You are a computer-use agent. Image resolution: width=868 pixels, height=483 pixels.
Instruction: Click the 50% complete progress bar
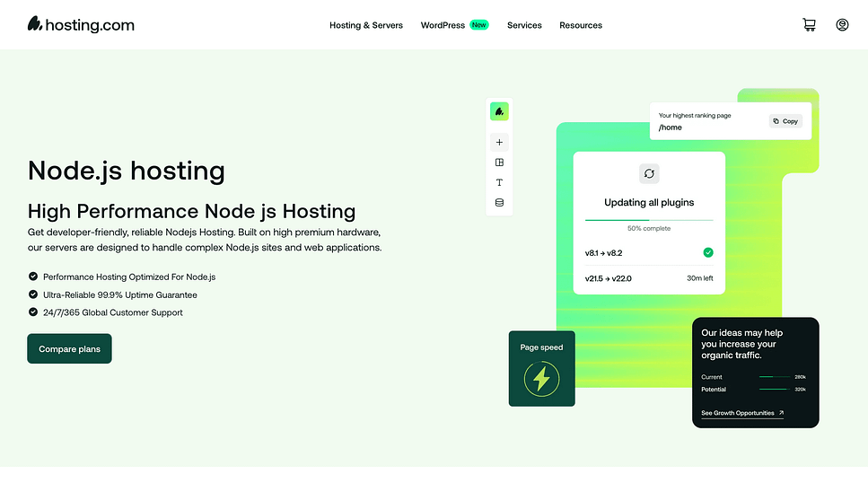649,219
